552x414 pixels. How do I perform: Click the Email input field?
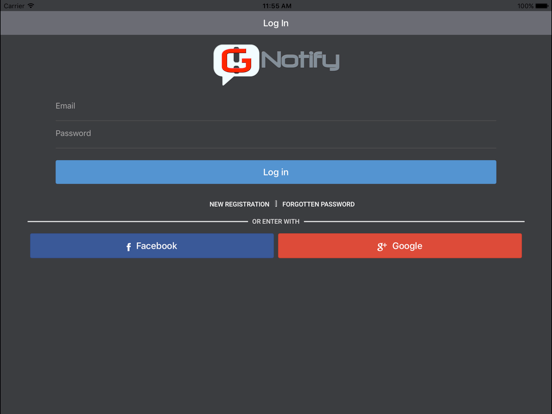click(276, 106)
